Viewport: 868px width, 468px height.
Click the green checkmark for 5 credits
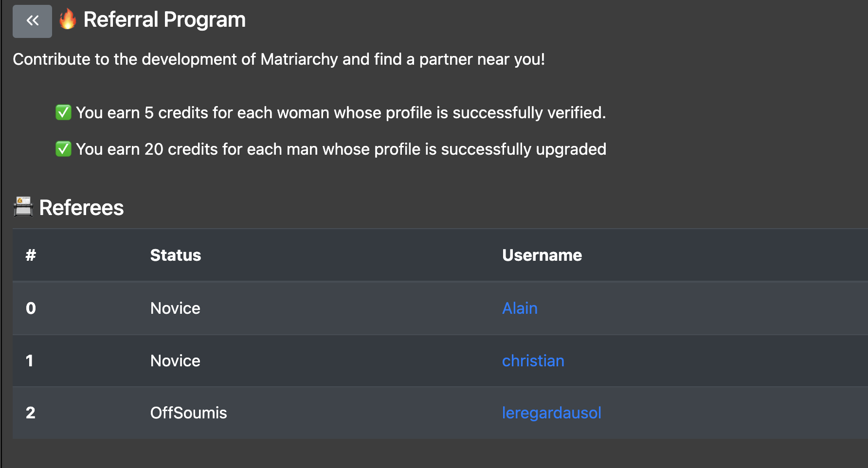[x=63, y=112]
